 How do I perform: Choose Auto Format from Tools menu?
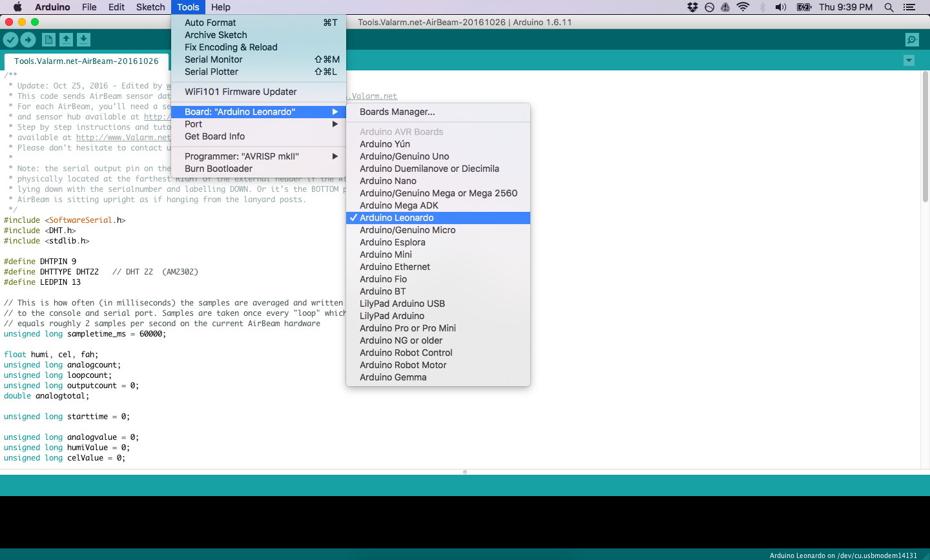pyautogui.click(x=259, y=23)
